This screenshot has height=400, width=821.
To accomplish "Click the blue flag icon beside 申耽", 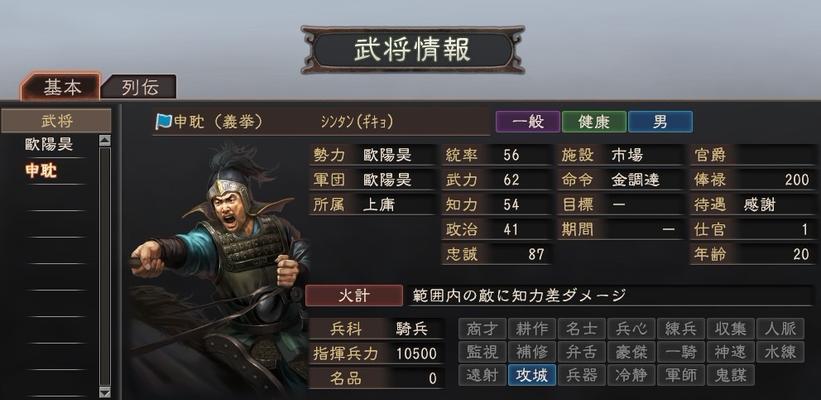I will click(164, 123).
